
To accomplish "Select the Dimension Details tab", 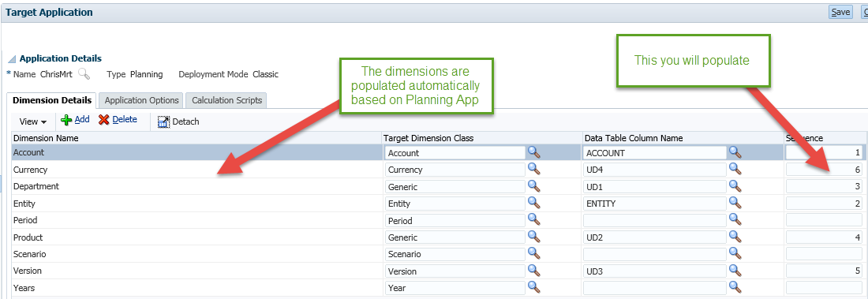I will 52,100.
